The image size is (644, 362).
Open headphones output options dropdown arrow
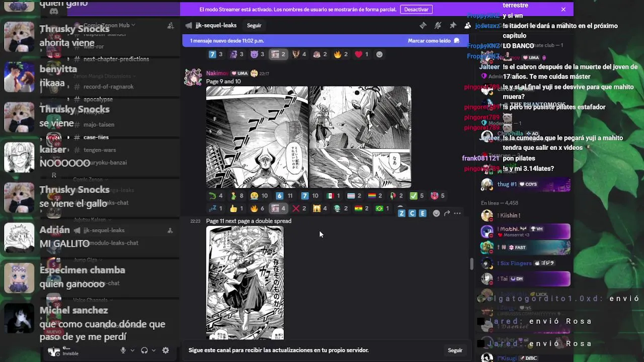pyautogui.click(x=153, y=350)
